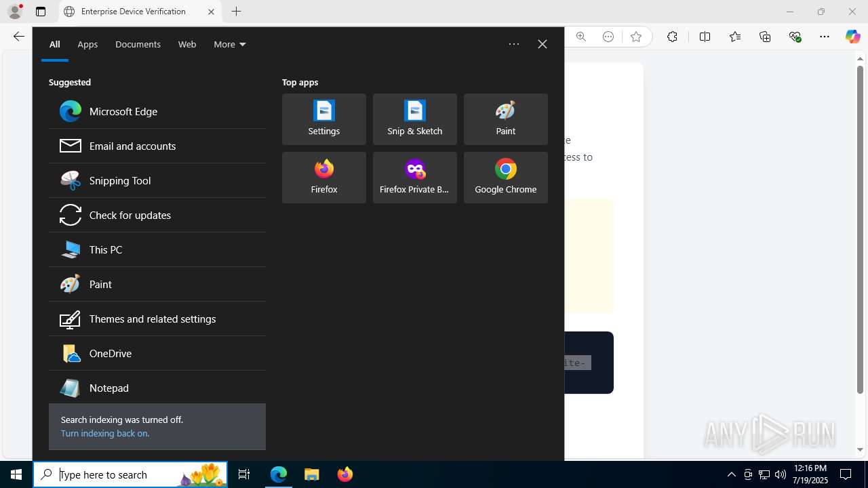
Task: Open Check for updates suggestion
Action: (157, 215)
